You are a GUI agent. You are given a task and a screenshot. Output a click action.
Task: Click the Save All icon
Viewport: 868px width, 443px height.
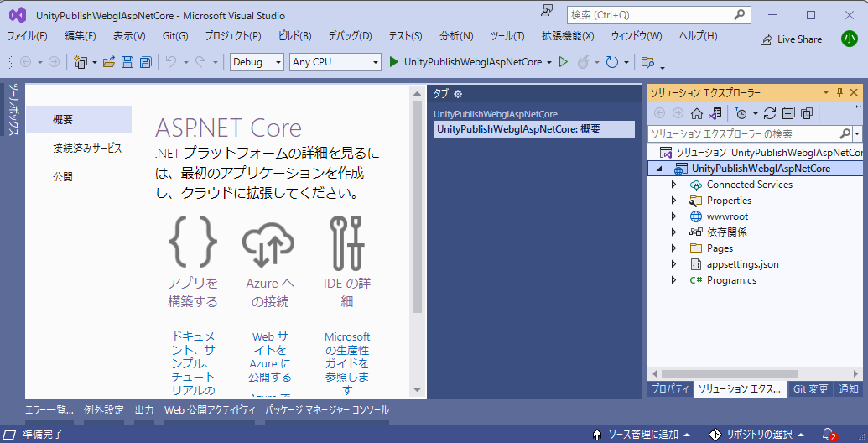coord(146,62)
